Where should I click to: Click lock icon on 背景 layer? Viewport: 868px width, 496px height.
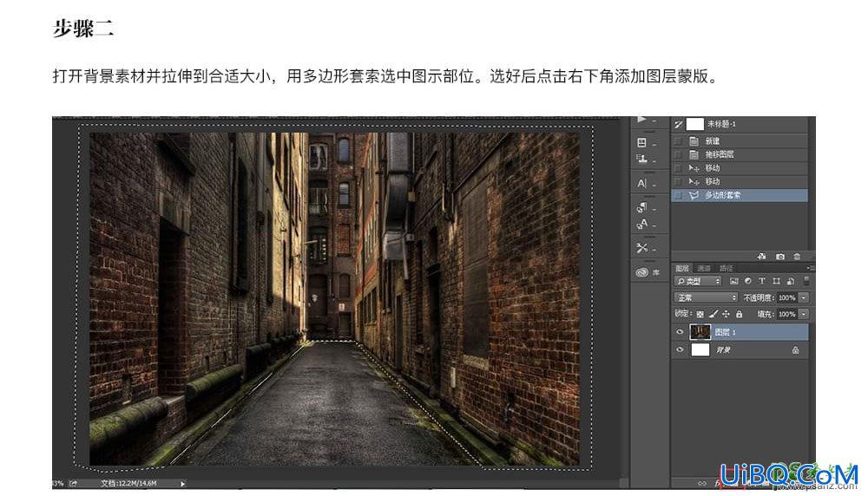tap(795, 350)
